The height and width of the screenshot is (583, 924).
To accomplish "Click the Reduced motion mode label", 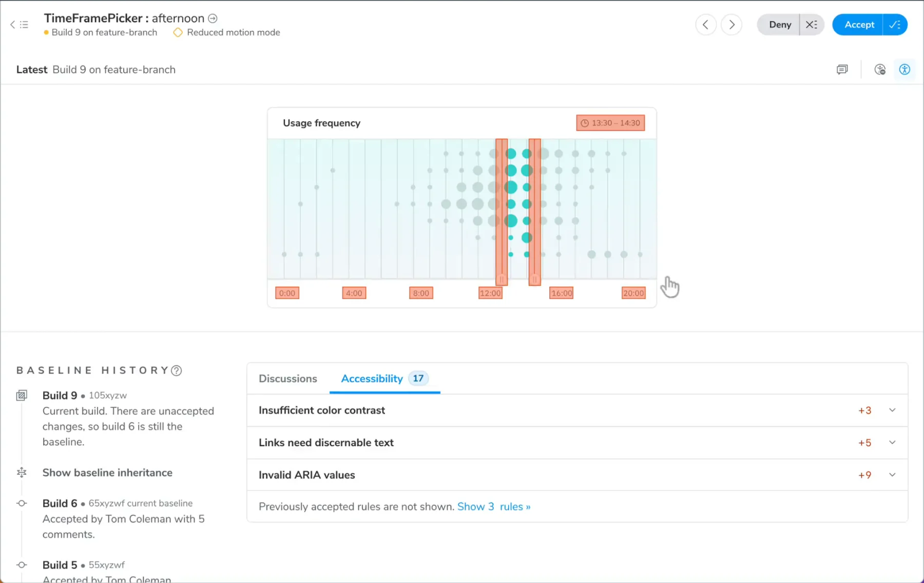I will point(234,32).
